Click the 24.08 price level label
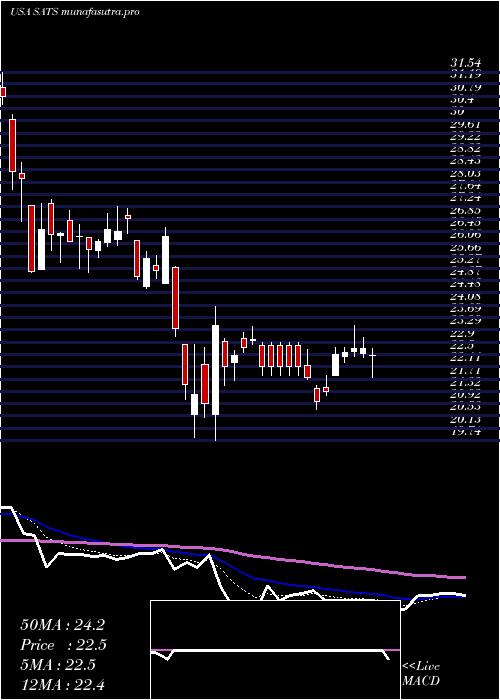This screenshot has width=500, height=700. coord(465,296)
